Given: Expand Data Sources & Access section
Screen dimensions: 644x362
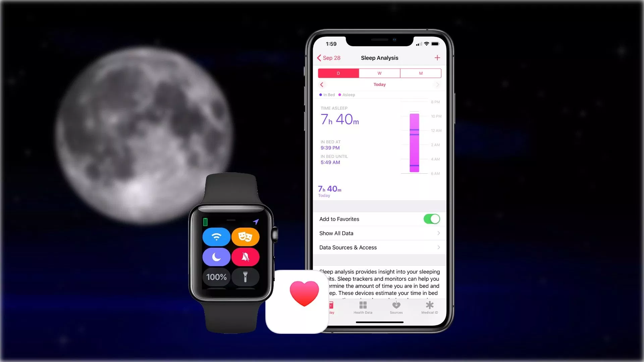Looking at the screenshot, I should tap(379, 247).
